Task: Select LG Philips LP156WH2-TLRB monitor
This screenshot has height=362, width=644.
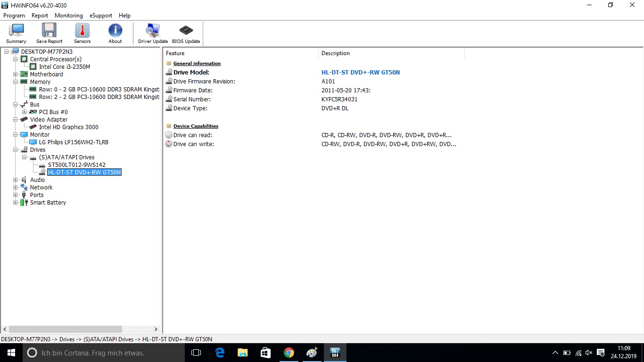Action: [74, 142]
